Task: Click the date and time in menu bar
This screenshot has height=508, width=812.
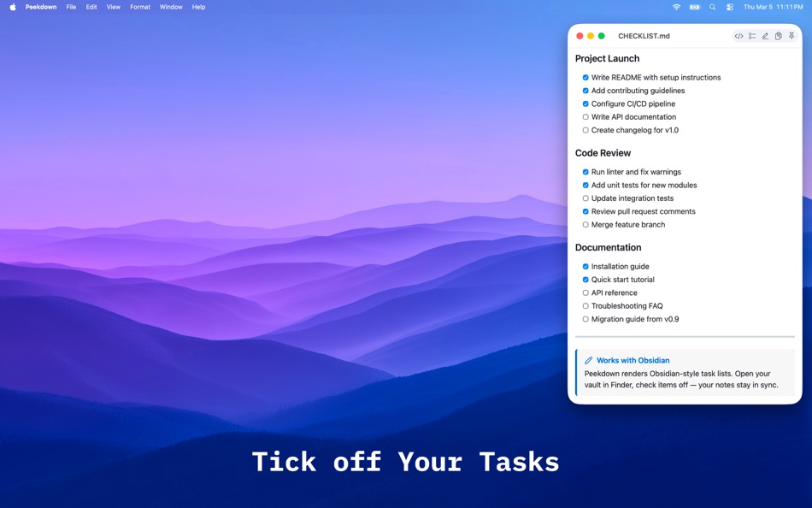Action: point(774,7)
